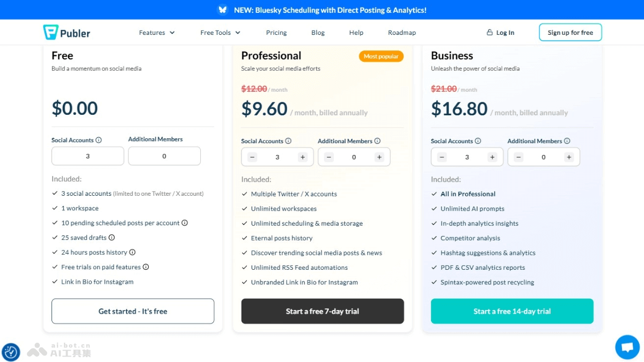This screenshot has width=644, height=362.
Task: Click info icon for 10 pending scheduled posts
Action: 185,223
